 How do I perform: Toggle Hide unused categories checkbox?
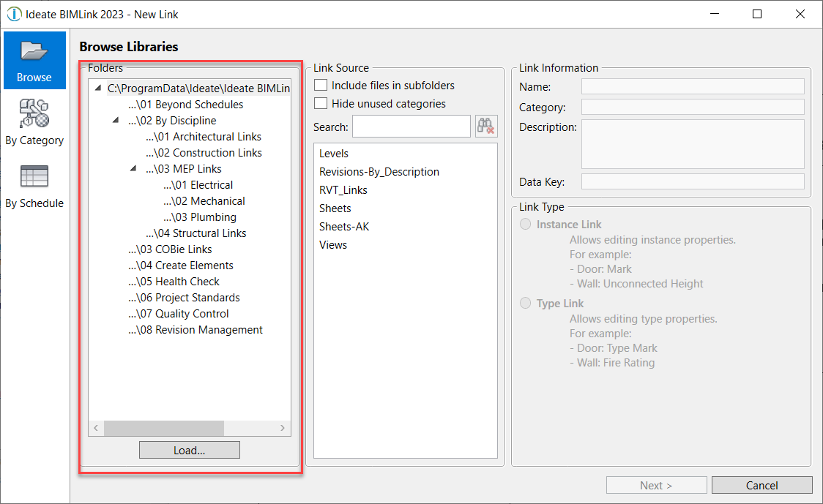pyautogui.click(x=321, y=103)
